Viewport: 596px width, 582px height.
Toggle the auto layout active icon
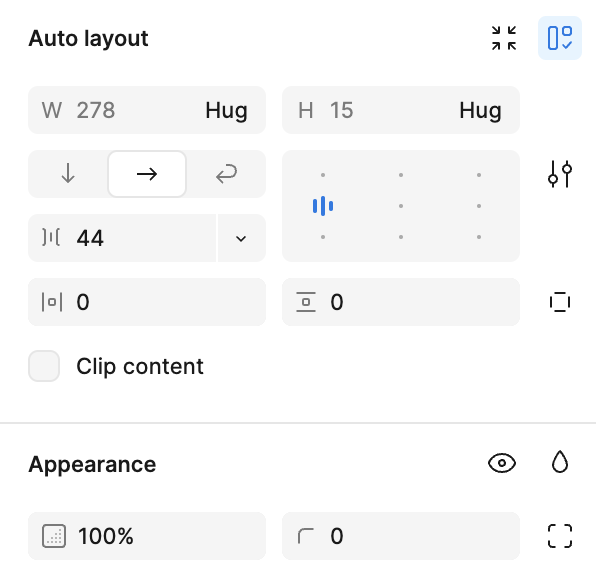click(560, 38)
